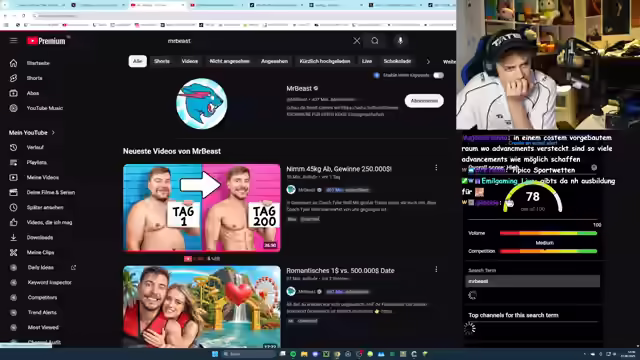Open options menu for Nimm 45kg Ab video

coord(436,168)
